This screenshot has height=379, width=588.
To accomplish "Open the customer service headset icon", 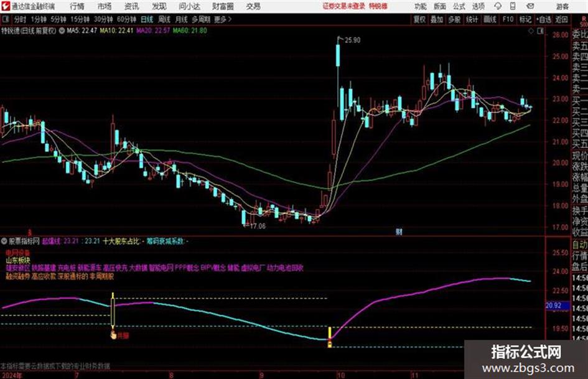I will tap(498, 6).
